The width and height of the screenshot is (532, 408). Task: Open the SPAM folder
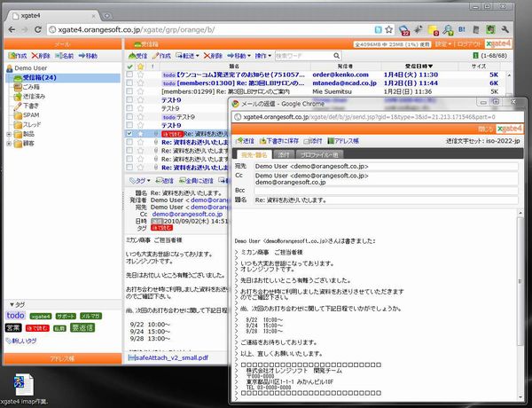click(31, 115)
